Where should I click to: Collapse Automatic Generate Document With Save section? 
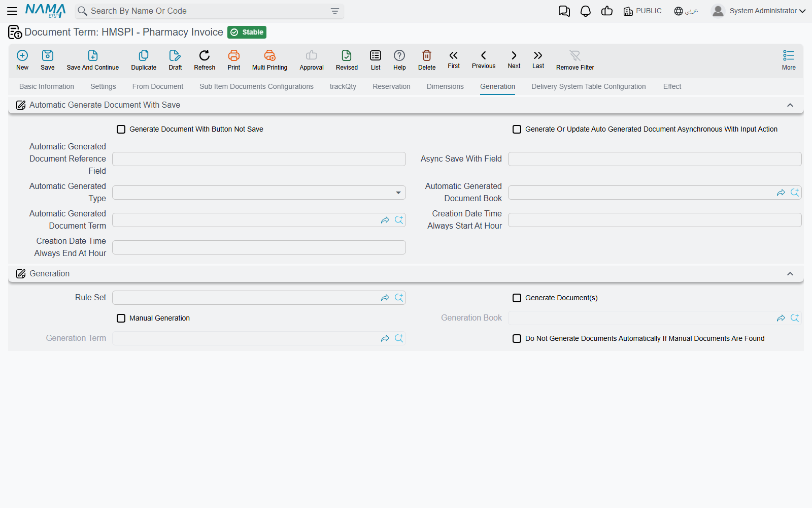coord(790,105)
